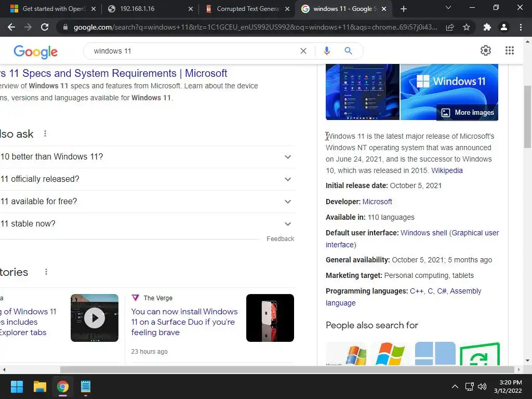Open a new browser tab
The height and width of the screenshot is (399, 532).
coord(403,9)
